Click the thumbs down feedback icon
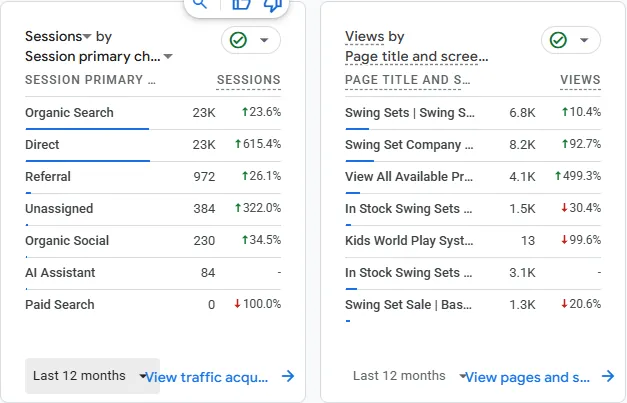The height and width of the screenshot is (403, 627). tap(273, 5)
